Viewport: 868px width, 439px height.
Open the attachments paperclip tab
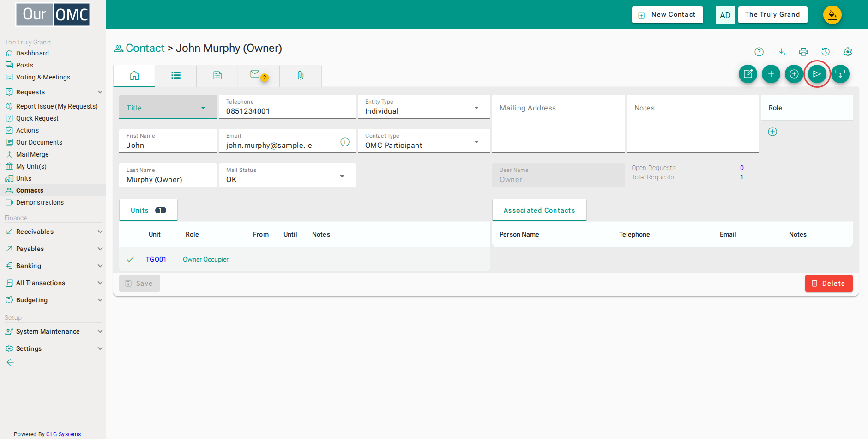click(x=301, y=76)
